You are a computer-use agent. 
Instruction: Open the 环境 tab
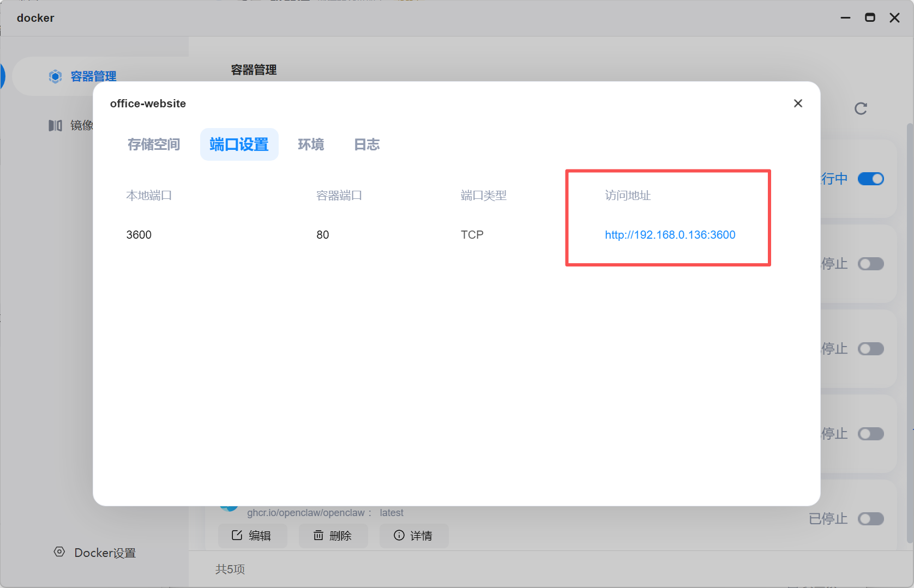coord(311,144)
